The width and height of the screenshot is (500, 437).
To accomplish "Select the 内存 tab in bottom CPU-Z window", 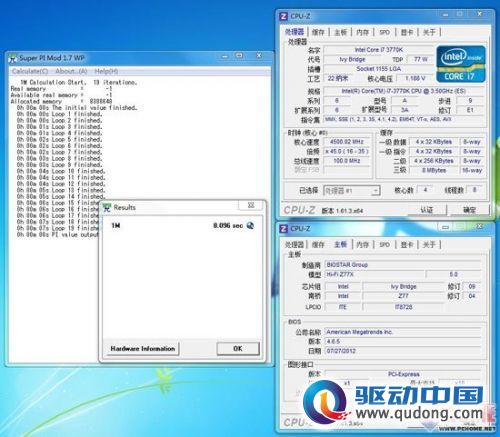I will pos(363,245).
